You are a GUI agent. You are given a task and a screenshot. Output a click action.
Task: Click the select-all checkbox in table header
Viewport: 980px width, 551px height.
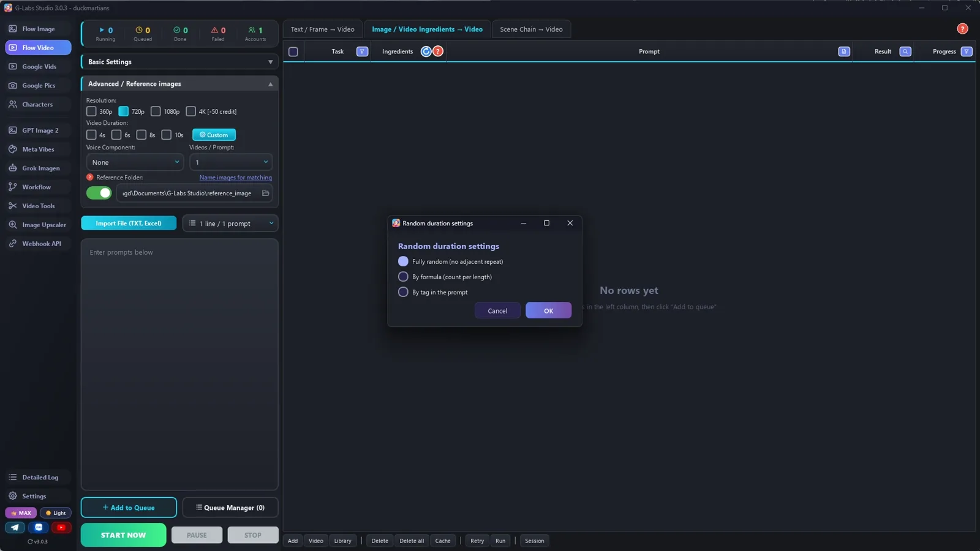pyautogui.click(x=293, y=51)
